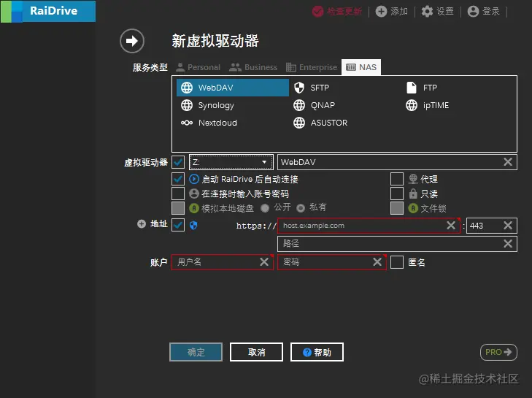This screenshot has width=532, height=398.
Task: Toggle the https address checkbox
Action: tap(178, 225)
